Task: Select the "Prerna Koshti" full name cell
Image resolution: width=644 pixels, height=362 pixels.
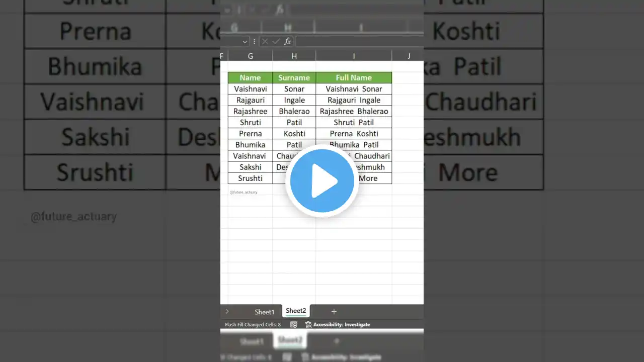Action: click(354, 133)
